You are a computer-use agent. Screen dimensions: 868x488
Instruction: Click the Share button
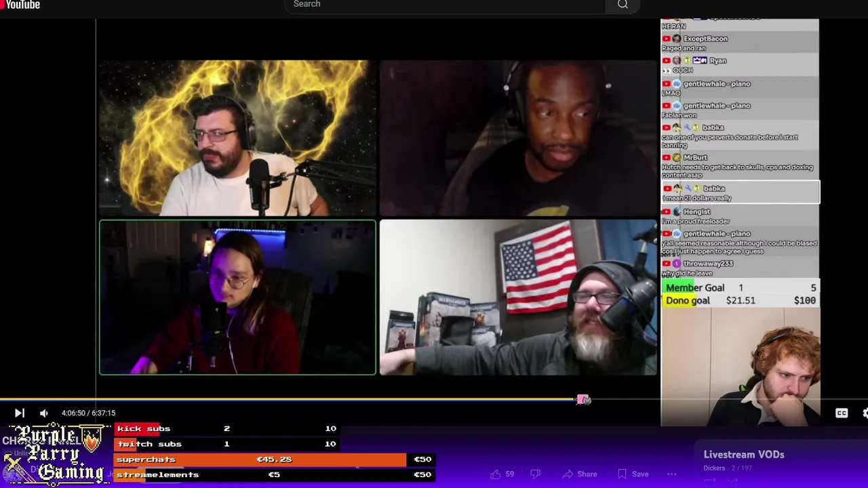pyautogui.click(x=580, y=474)
